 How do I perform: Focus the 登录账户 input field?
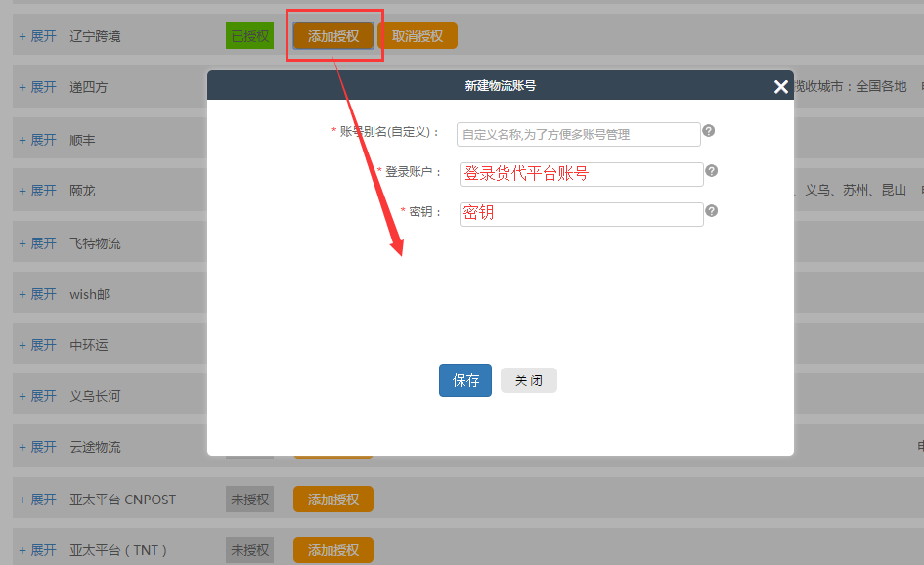tap(582, 174)
